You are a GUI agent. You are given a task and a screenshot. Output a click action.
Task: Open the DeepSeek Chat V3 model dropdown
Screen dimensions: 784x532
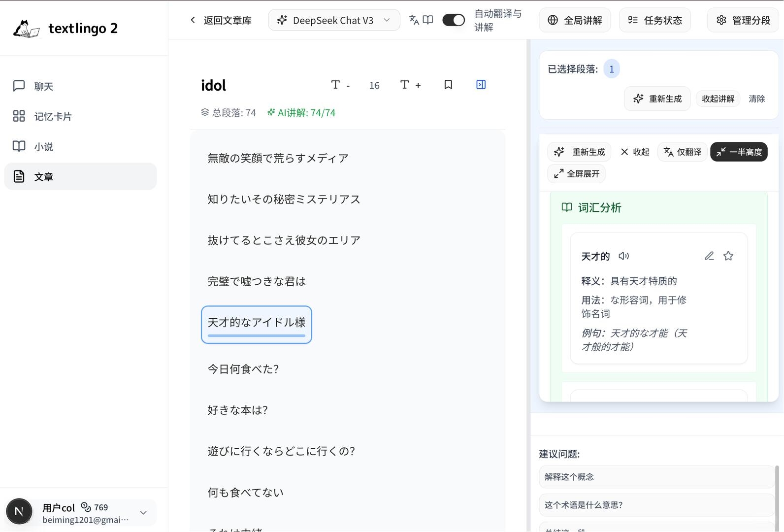(x=334, y=20)
